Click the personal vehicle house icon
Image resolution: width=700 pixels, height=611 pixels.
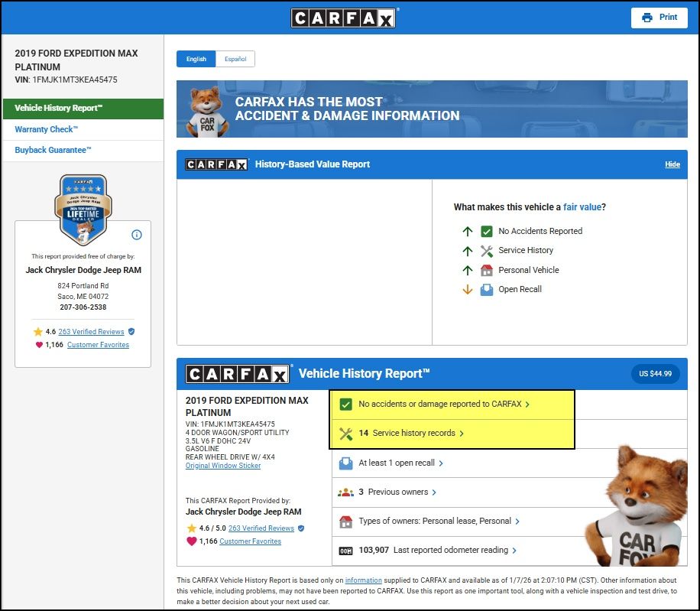(x=487, y=270)
